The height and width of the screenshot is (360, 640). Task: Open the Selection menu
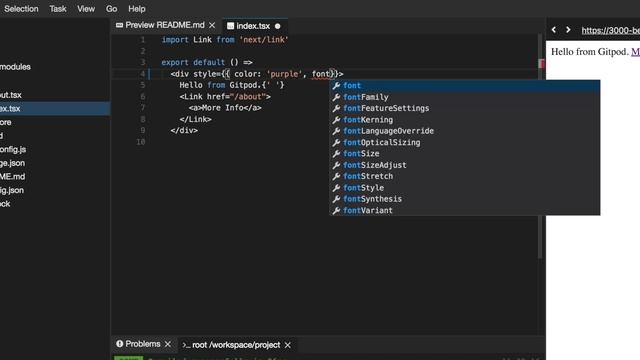[21, 9]
